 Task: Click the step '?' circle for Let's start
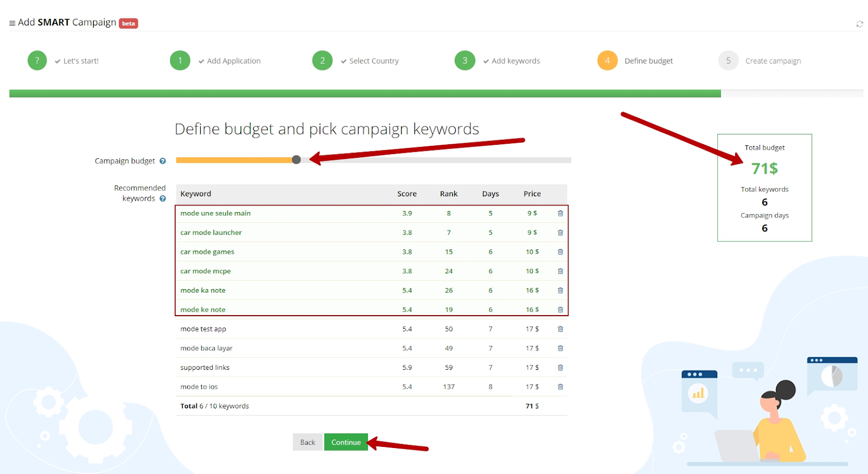pyautogui.click(x=37, y=61)
